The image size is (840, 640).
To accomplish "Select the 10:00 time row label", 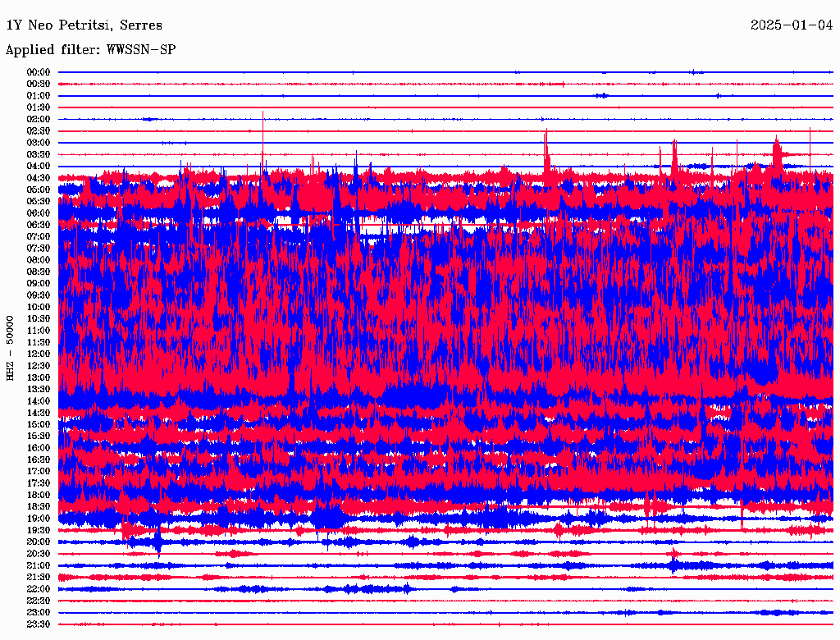I will (x=39, y=307).
